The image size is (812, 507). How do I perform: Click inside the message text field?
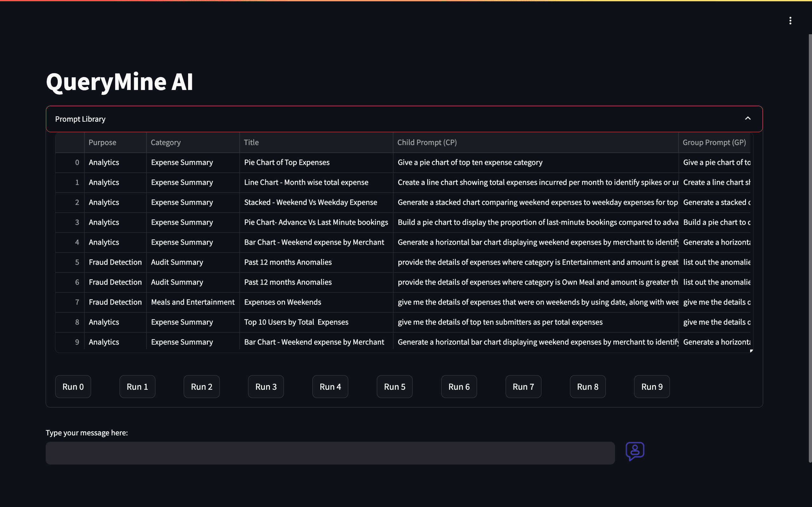(330, 453)
